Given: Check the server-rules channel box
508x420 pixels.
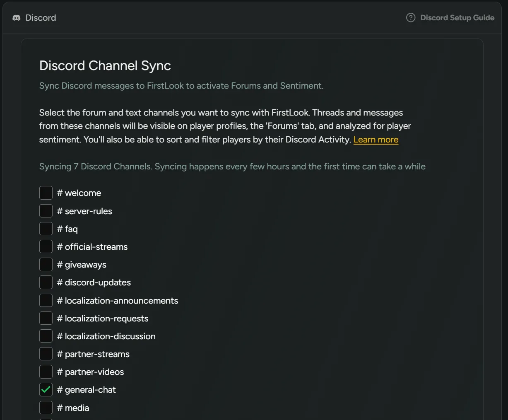Looking at the screenshot, I should 46,211.
